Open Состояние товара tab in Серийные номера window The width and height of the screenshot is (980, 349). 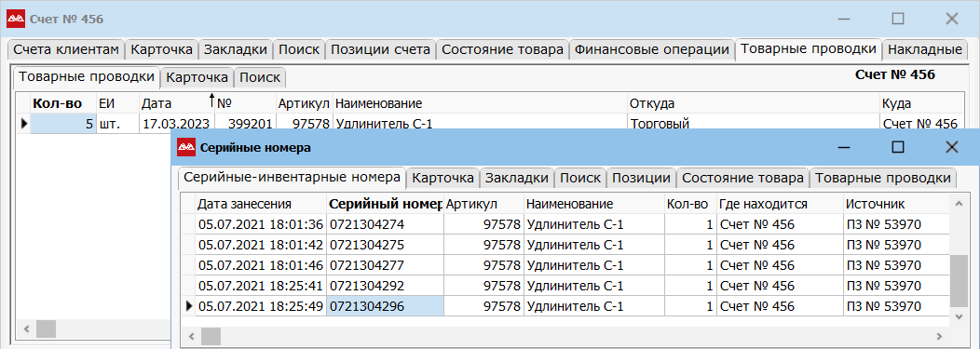pyautogui.click(x=742, y=178)
